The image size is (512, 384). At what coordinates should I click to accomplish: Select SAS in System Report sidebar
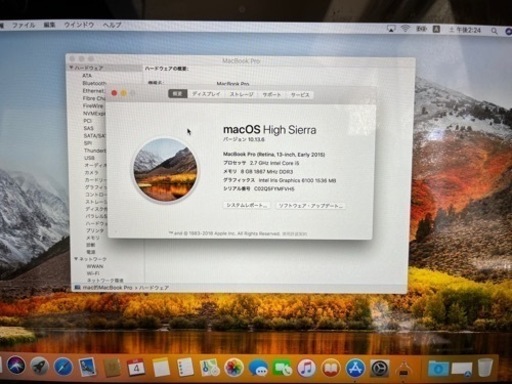click(x=88, y=128)
